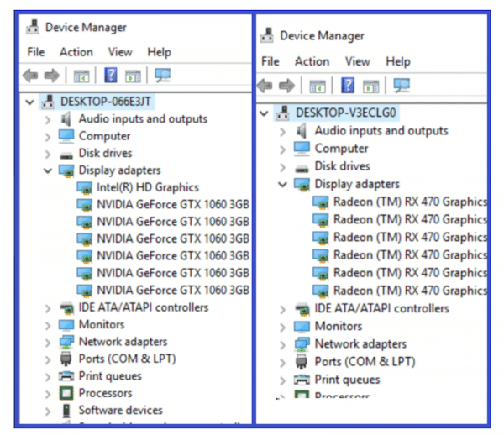Select Display adapters label in left window

[x=119, y=170]
